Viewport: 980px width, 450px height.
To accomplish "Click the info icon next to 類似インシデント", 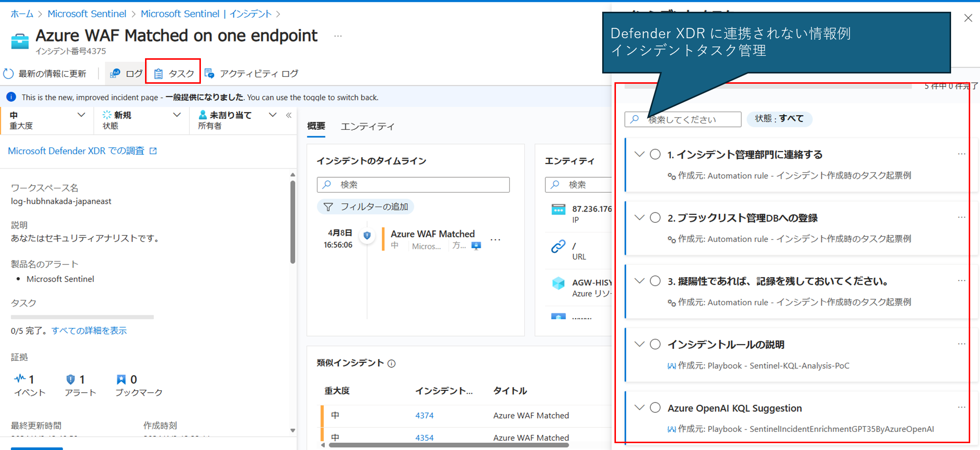I will pyautogui.click(x=392, y=363).
